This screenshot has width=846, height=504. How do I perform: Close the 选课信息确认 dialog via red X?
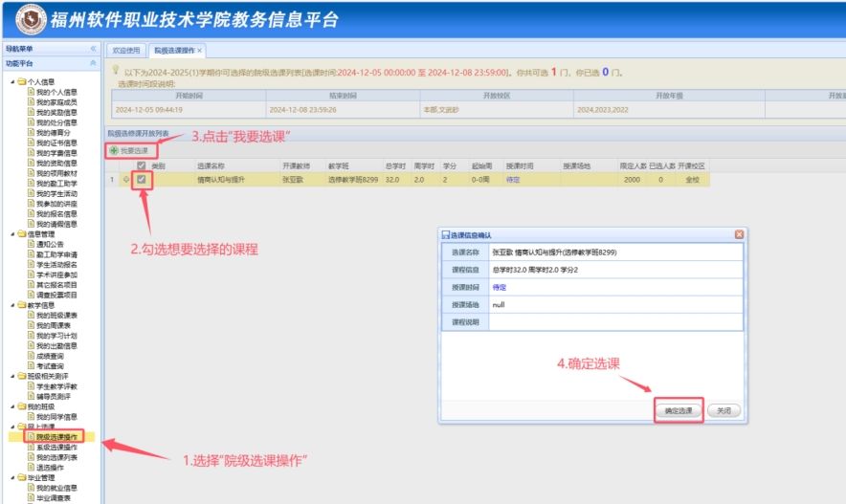[x=739, y=234]
